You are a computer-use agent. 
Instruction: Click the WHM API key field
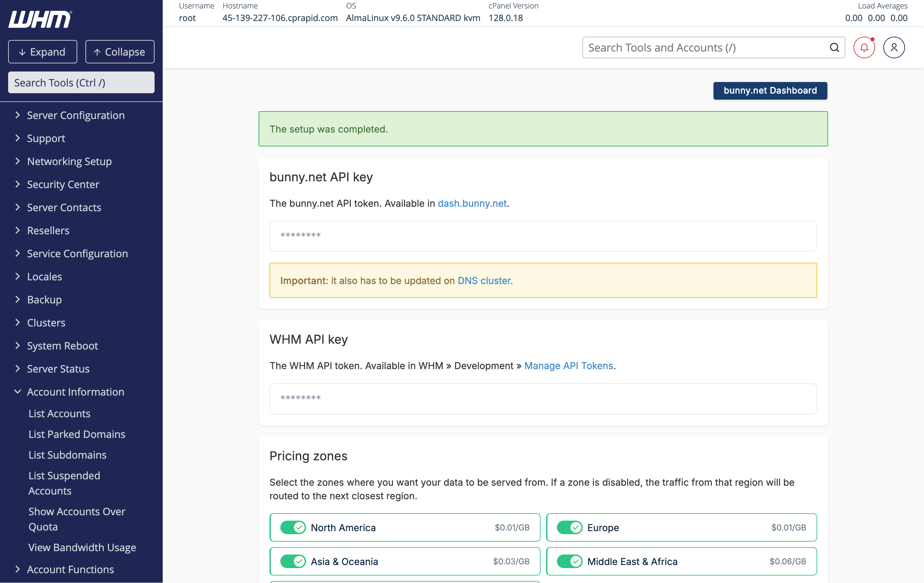click(x=543, y=399)
